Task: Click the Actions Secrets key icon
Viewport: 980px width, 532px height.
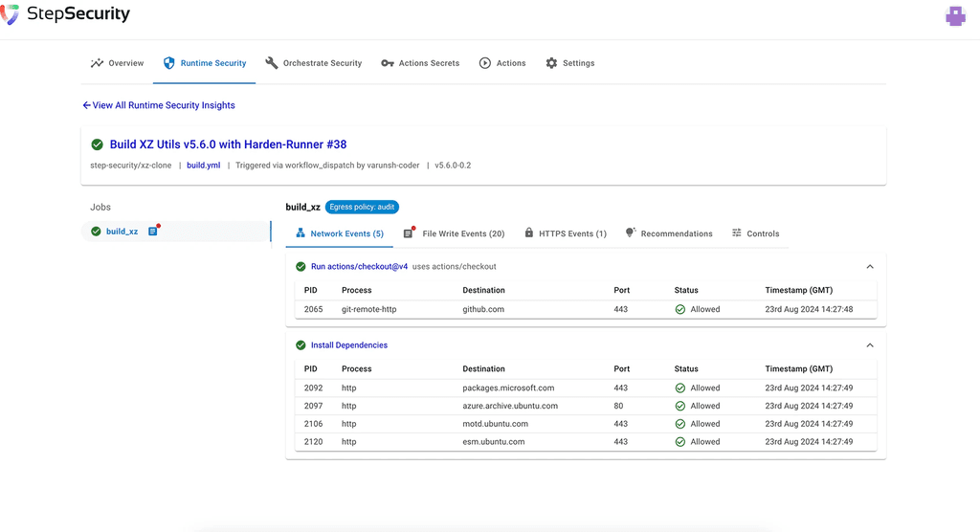Action: (388, 63)
